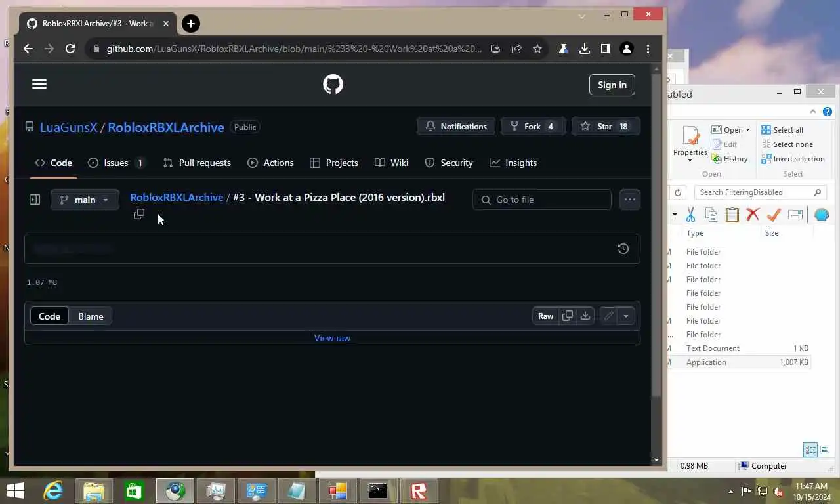Click orange checkmark icon in Explorer toolbar
Screen dimensions: 840x504
tap(774, 215)
